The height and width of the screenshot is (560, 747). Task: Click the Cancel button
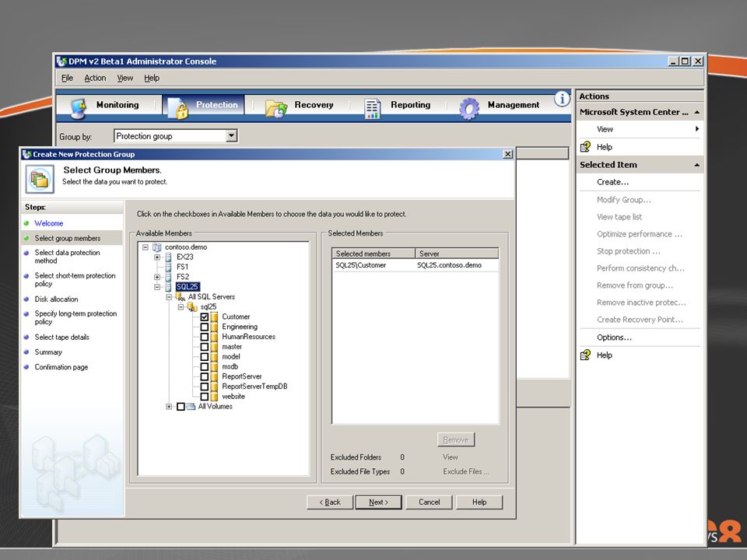coord(430,502)
